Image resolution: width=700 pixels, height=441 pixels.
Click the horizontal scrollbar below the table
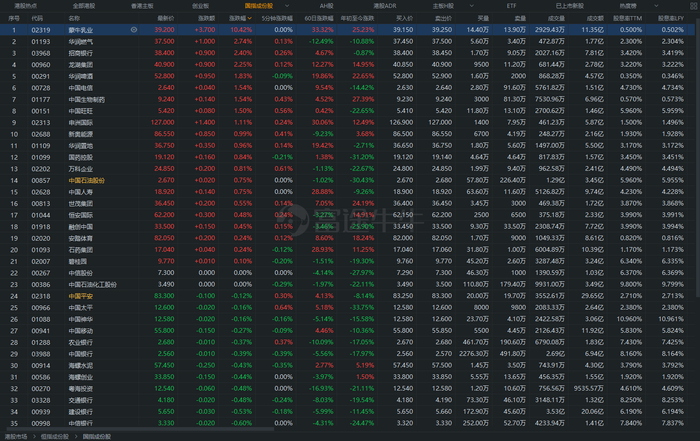(138, 429)
